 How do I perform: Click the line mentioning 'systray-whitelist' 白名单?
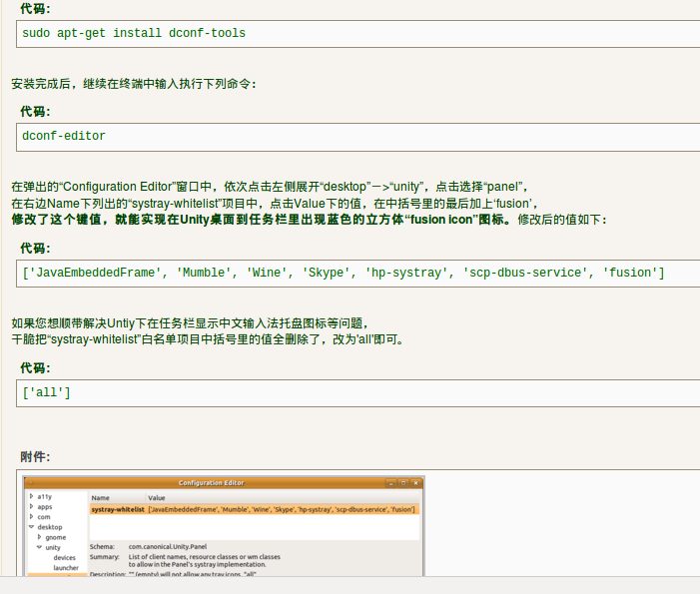point(208,339)
